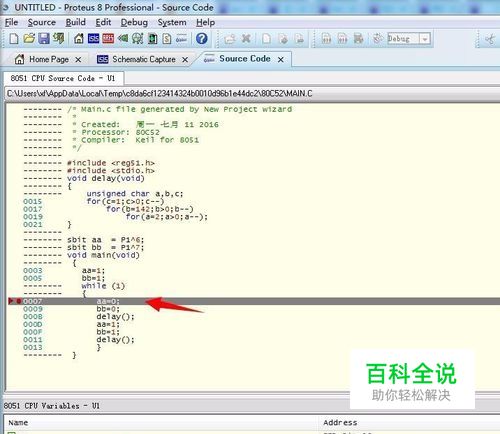500x434 pixels.
Task: Open the System menu
Action: pos(172,22)
